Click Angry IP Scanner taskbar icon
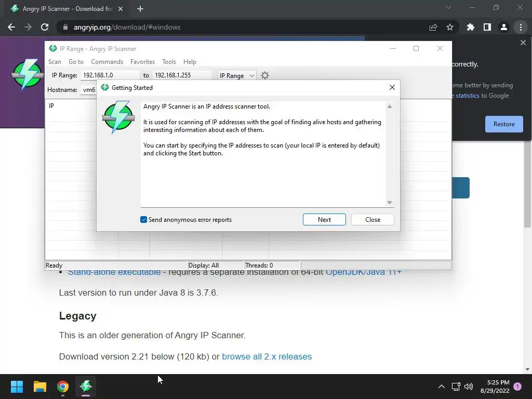The image size is (532, 399). tap(86, 386)
